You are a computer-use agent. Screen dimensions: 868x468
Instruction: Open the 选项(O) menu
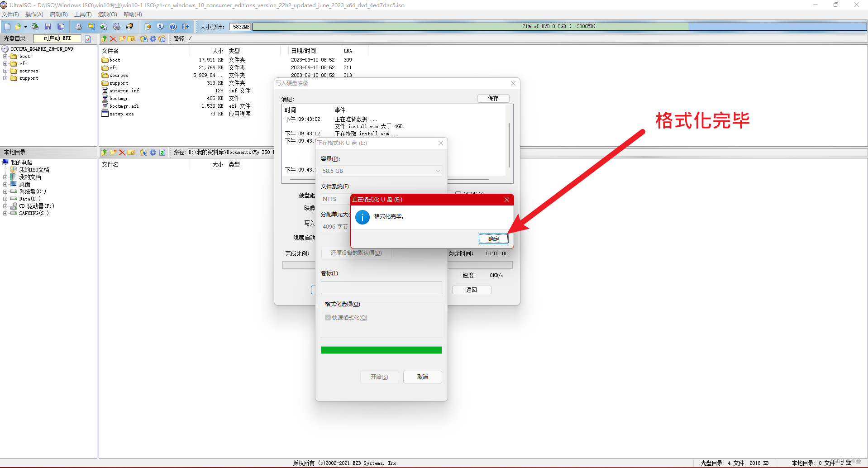click(x=108, y=14)
